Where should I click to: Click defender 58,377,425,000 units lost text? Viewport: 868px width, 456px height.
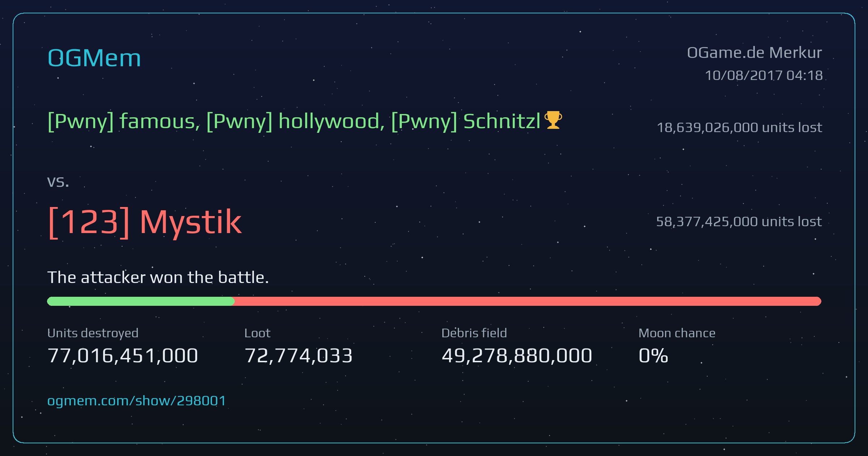tap(739, 221)
